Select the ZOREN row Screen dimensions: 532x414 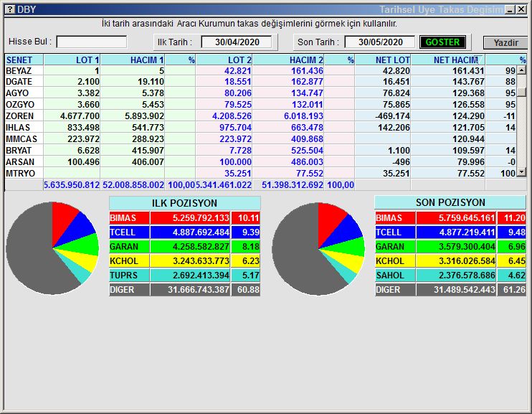[x=260, y=116]
